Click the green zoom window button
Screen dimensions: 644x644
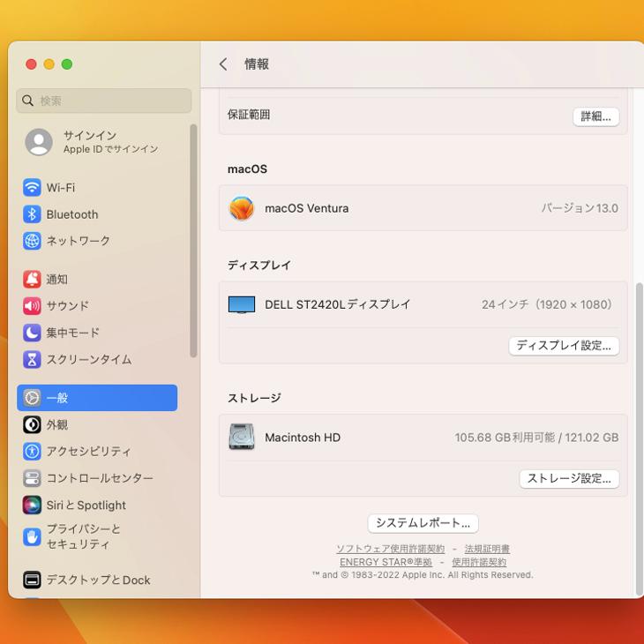click(x=67, y=64)
